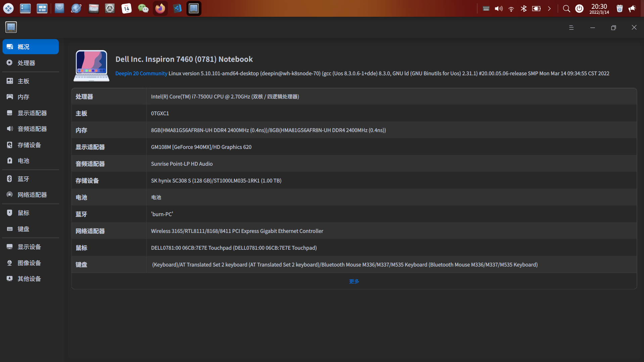Image resolution: width=644 pixels, height=362 pixels.
Task: Click the DELL0781:00 Touchpad mouse value
Action: (x=234, y=248)
